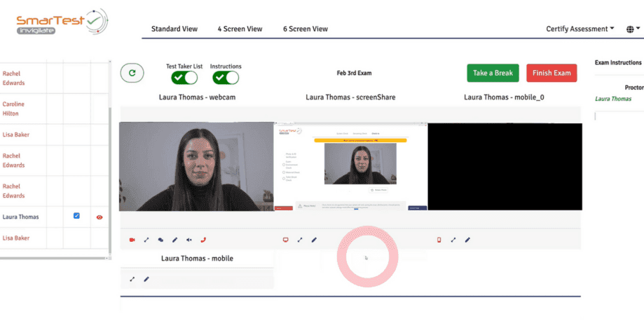Image resolution: width=644 pixels, height=335 pixels.
Task: Click the red mobile_0 phone icon
Action: [439, 240]
